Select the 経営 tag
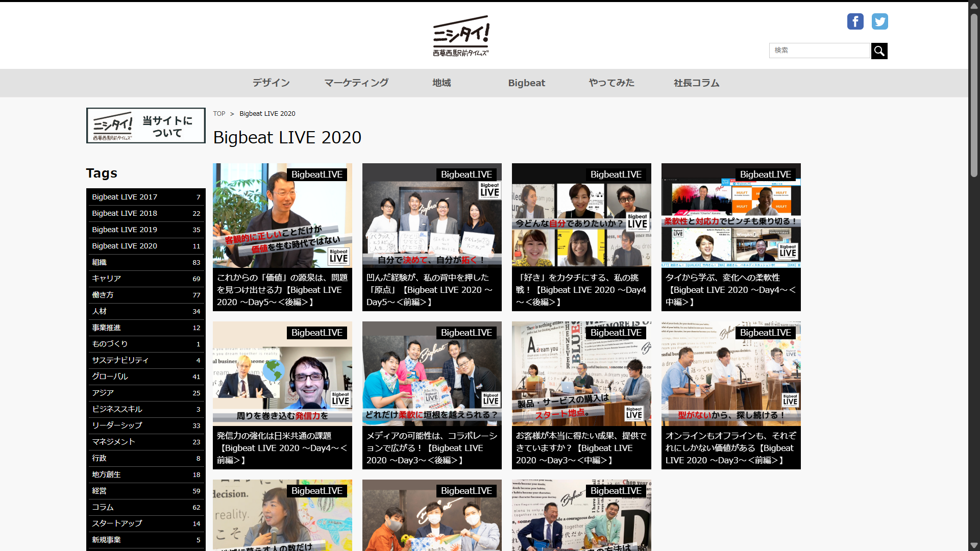 [146, 491]
